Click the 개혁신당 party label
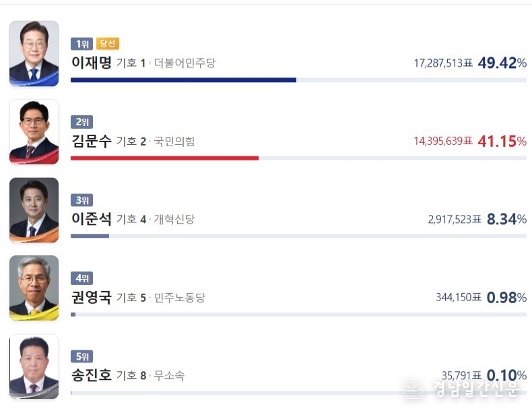 point(174,219)
